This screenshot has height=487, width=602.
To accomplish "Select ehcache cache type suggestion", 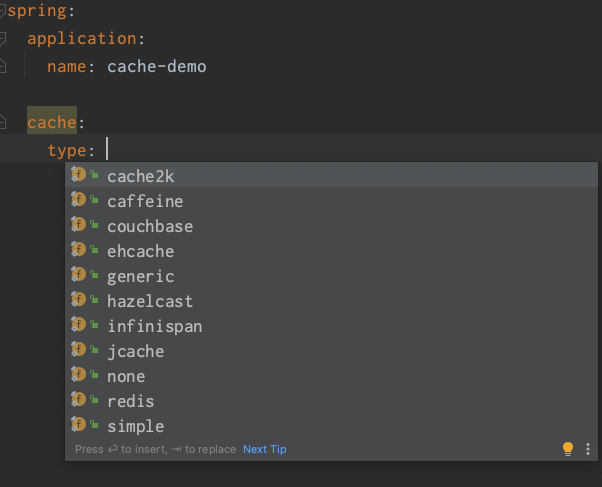I will click(x=331, y=251).
